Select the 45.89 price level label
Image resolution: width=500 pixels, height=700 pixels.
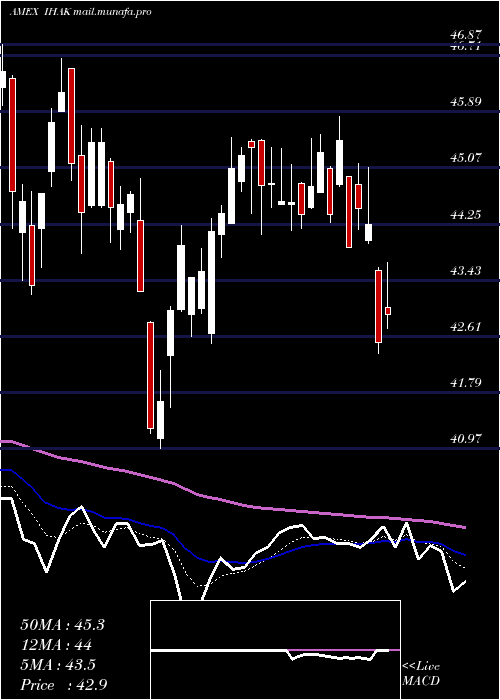tap(465, 102)
